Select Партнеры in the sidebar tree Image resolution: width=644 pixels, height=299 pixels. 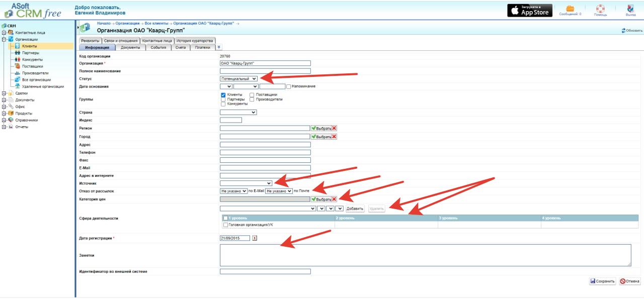tap(30, 53)
